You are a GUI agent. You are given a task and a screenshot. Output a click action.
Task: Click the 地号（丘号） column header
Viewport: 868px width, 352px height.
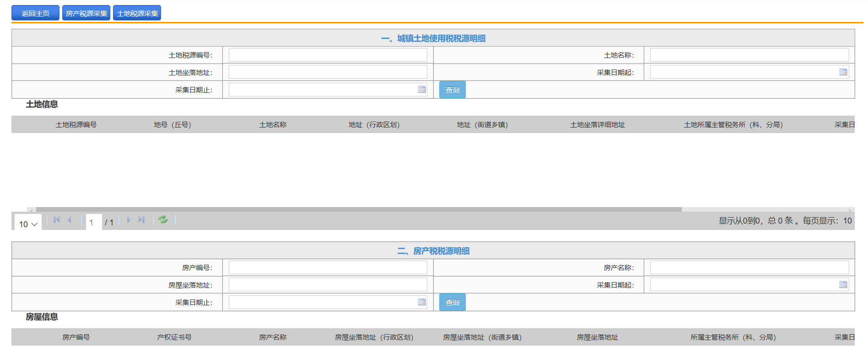(173, 124)
